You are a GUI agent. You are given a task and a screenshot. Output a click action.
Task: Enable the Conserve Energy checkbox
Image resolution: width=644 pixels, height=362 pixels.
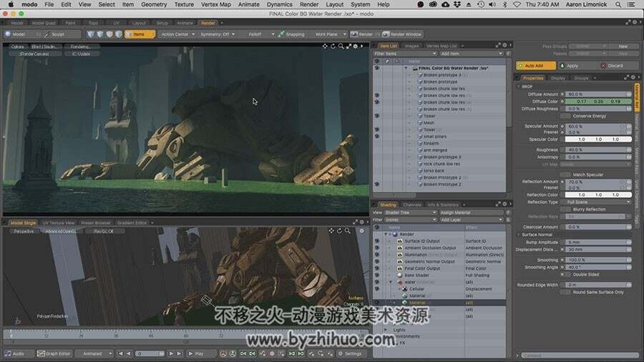click(x=565, y=116)
